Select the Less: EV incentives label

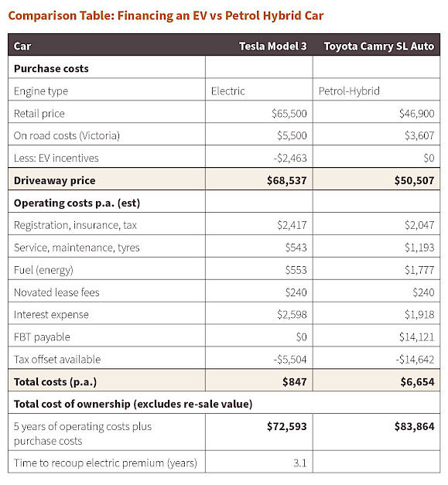56,158
